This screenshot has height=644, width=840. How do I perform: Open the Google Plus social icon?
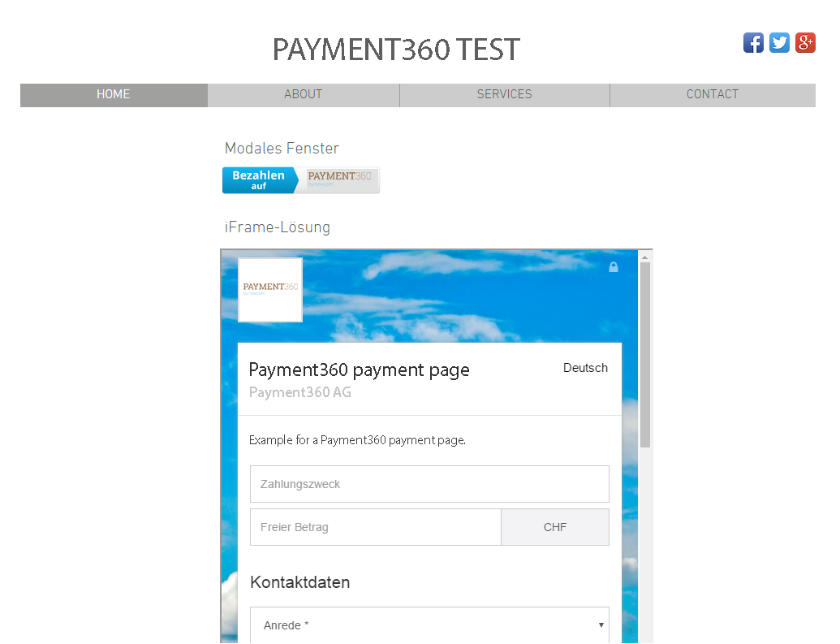805,43
